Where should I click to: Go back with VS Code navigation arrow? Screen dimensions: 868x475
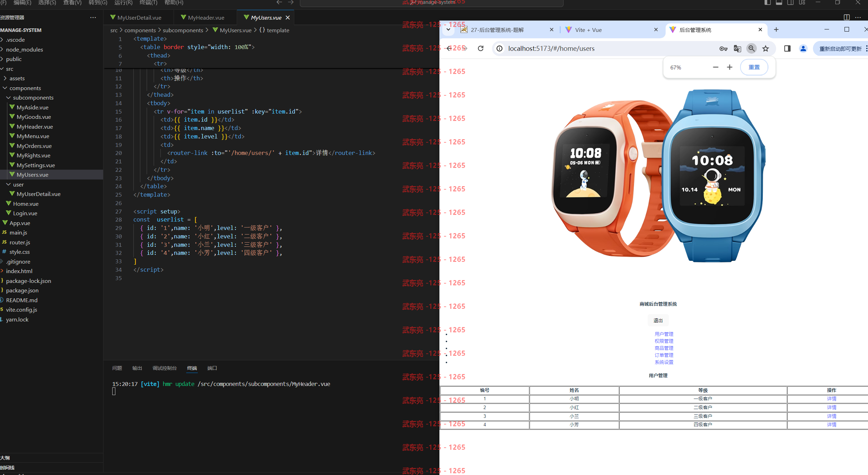279,2
